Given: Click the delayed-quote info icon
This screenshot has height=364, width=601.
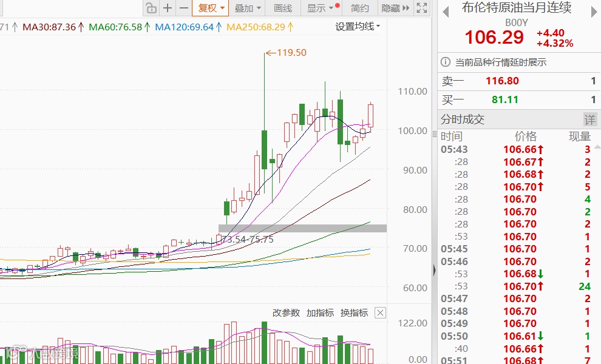Looking at the screenshot, I should pos(446,62).
